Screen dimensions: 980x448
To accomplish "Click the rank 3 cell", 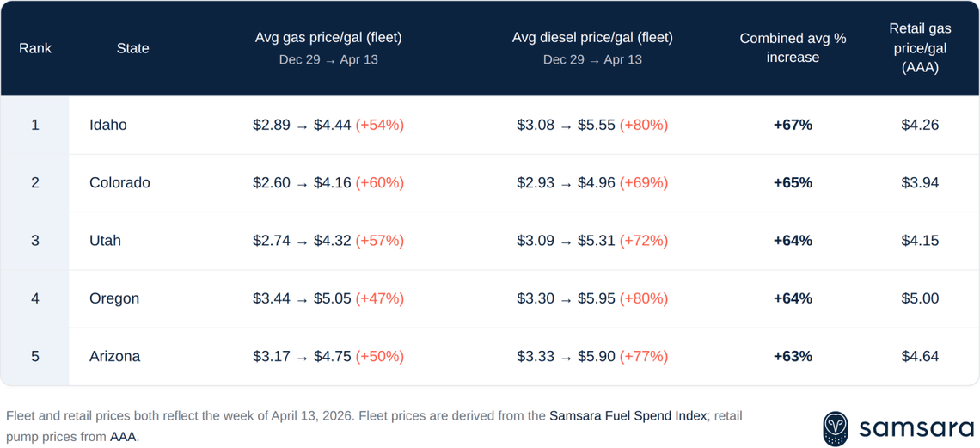I will [x=35, y=241].
